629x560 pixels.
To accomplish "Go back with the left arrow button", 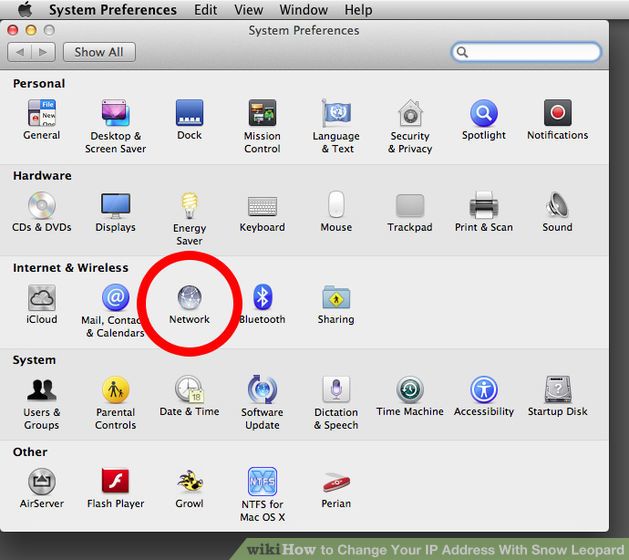I will [20, 52].
